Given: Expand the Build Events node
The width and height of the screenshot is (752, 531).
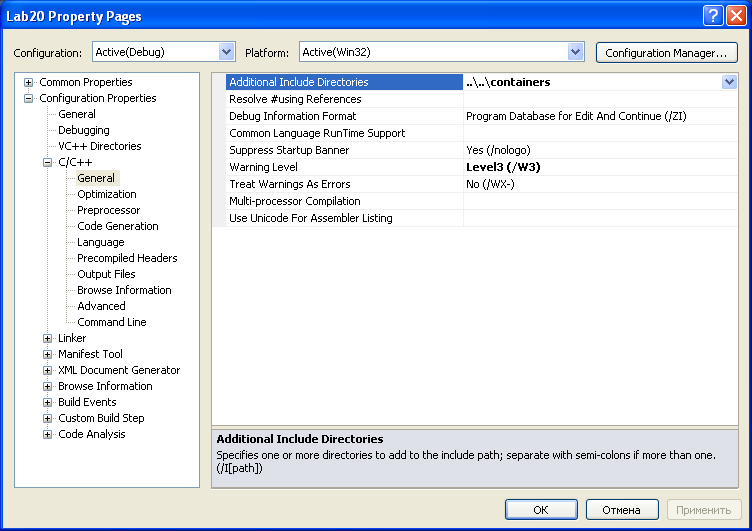Looking at the screenshot, I should (x=47, y=402).
